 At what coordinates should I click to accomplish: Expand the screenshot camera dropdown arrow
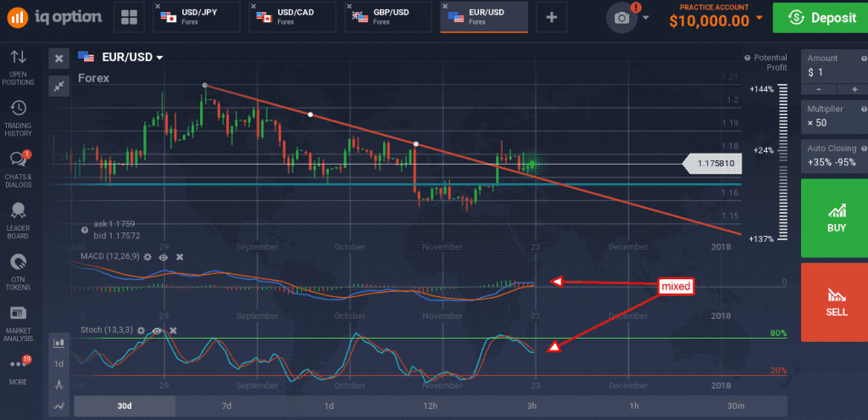click(x=646, y=18)
